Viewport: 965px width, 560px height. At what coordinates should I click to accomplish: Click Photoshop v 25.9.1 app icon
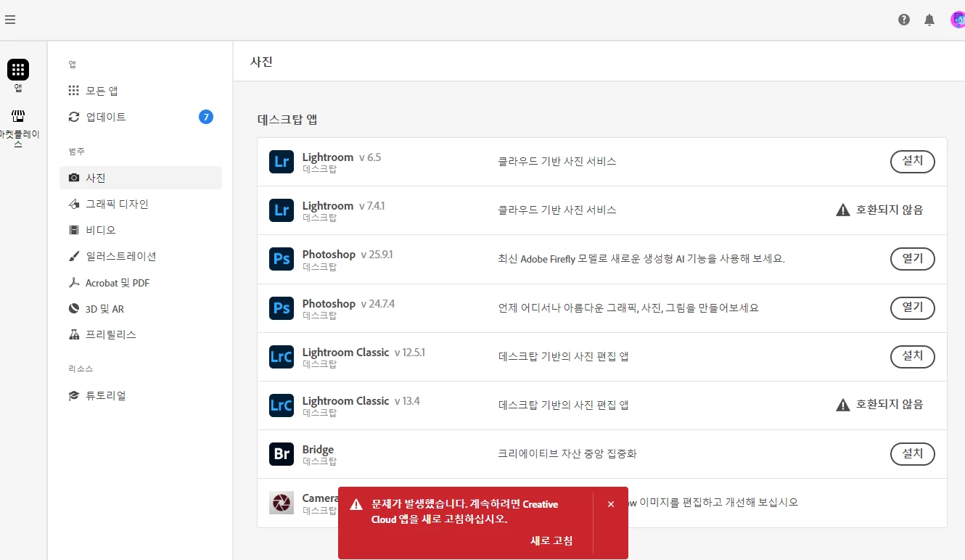pyautogui.click(x=282, y=259)
